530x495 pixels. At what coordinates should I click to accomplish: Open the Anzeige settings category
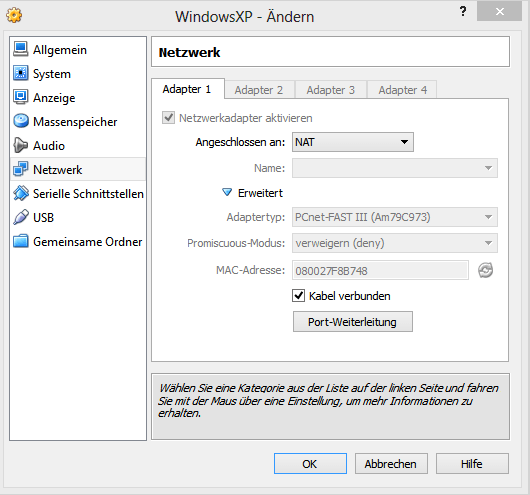78,97
